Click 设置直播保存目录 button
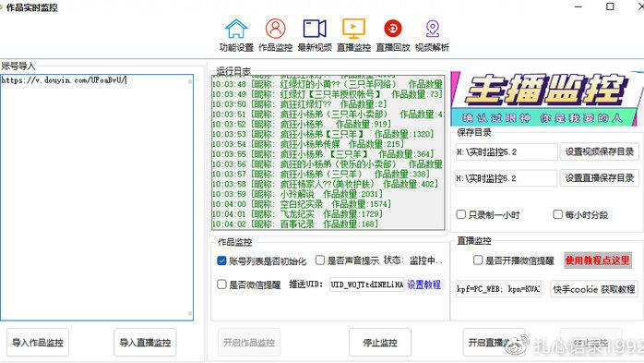Screen dimensions: 644x363 pos(599,178)
